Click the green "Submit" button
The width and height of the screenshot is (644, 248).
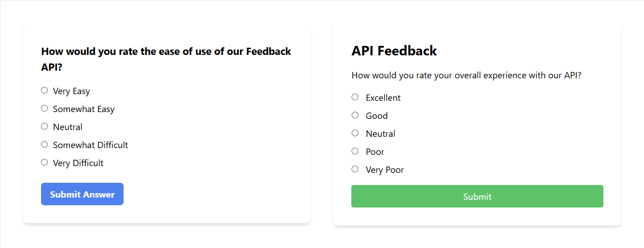(x=477, y=196)
